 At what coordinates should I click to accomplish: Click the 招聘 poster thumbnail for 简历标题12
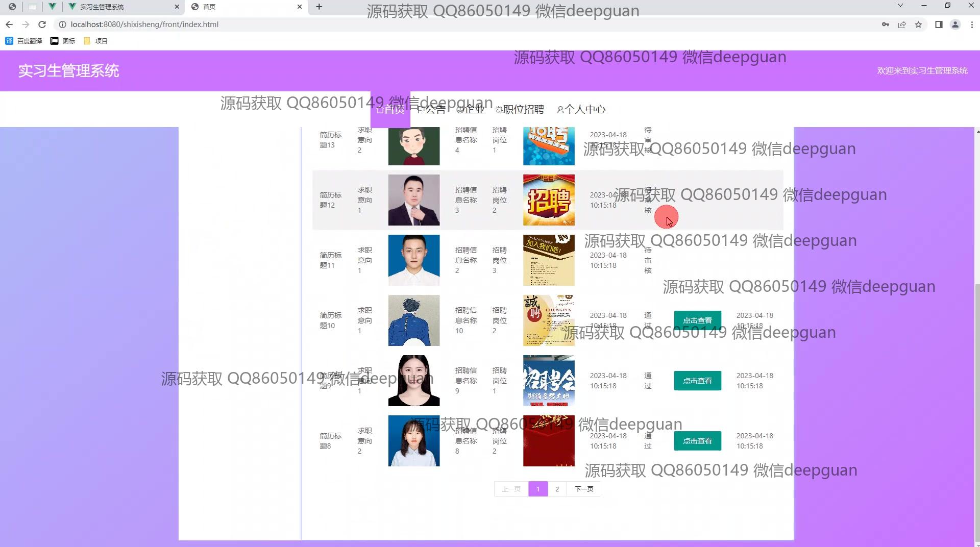coord(549,200)
